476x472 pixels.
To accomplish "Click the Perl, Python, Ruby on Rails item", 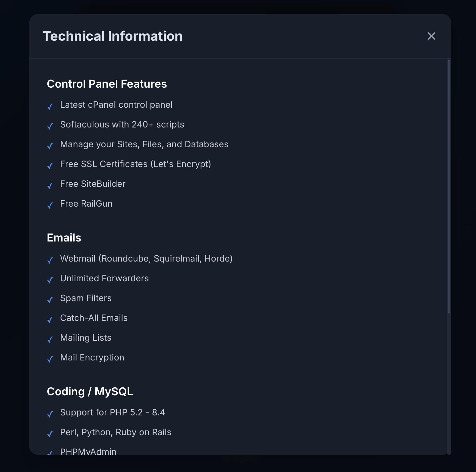I will tap(115, 432).
